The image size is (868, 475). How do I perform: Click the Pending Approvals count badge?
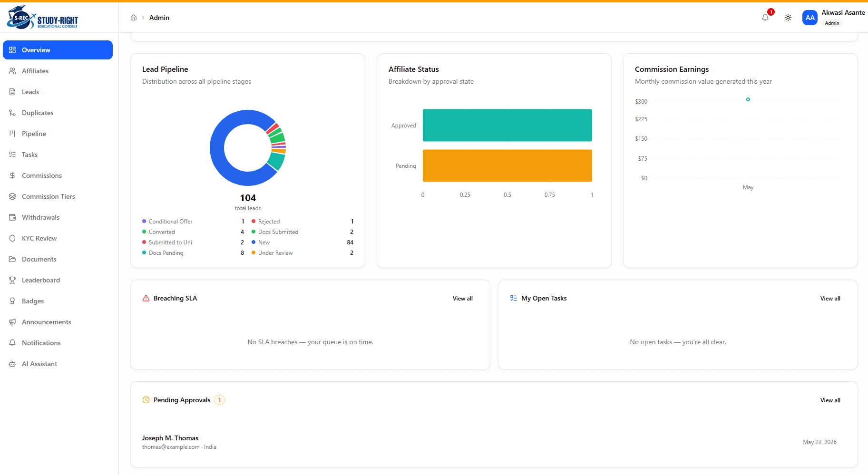tap(219, 400)
